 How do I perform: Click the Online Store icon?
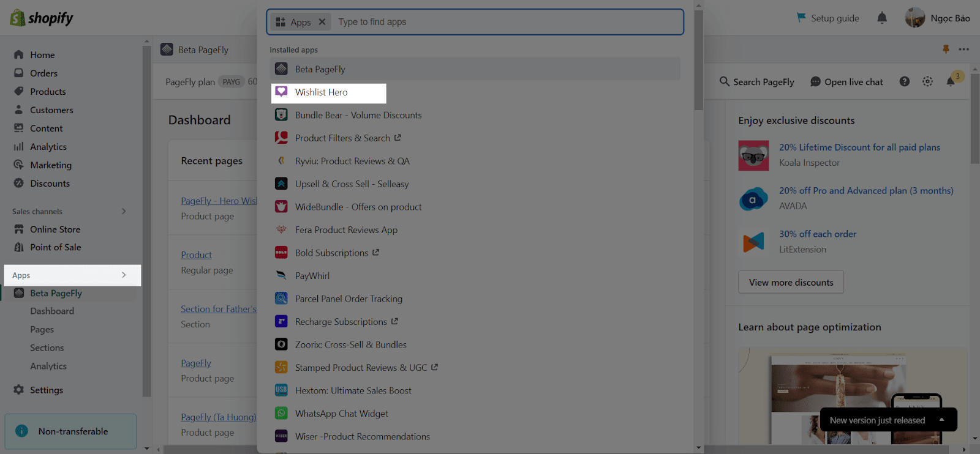point(19,229)
